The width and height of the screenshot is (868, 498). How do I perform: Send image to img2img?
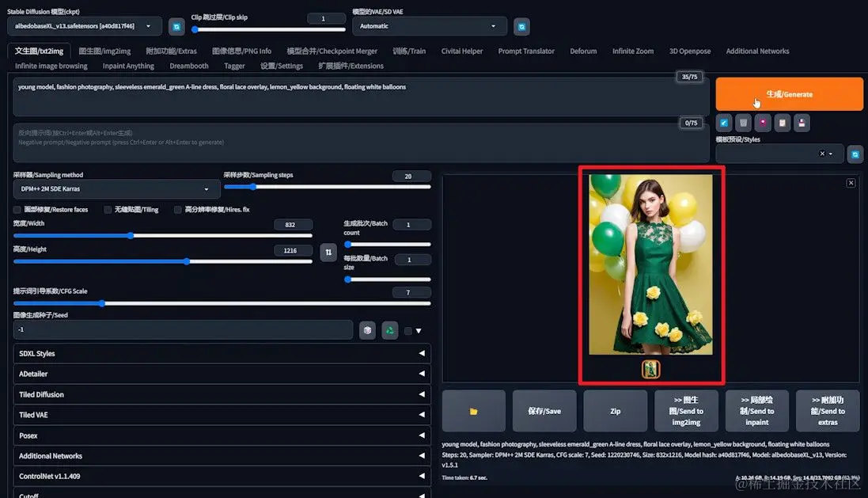[686, 411]
